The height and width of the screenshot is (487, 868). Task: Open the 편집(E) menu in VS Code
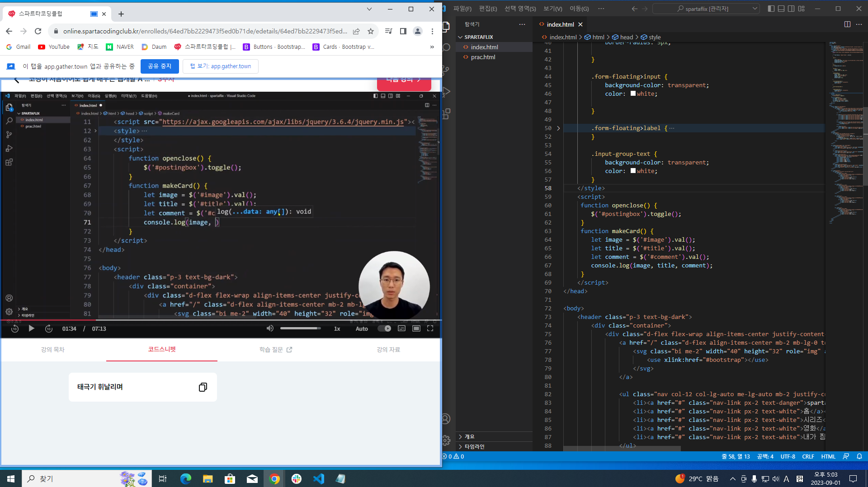(488, 9)
